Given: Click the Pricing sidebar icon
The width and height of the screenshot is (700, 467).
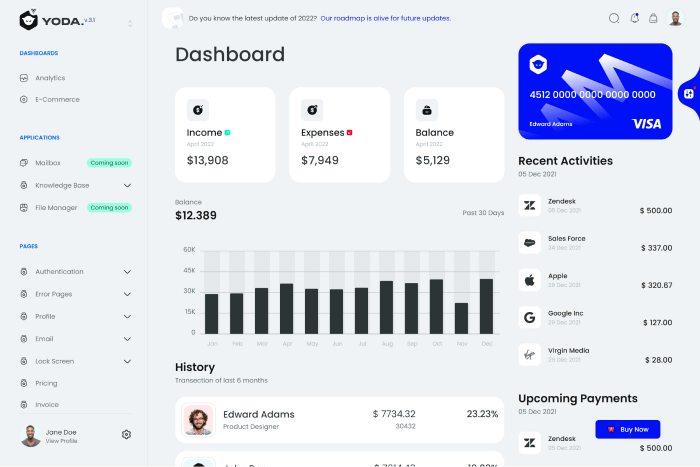Looking at the screenshot, I should pos(24,383).
